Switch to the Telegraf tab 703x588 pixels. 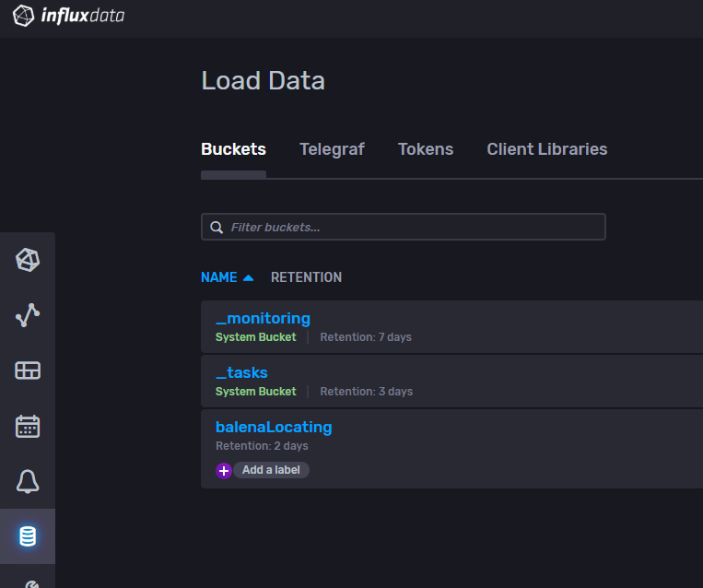pos(332,149)
